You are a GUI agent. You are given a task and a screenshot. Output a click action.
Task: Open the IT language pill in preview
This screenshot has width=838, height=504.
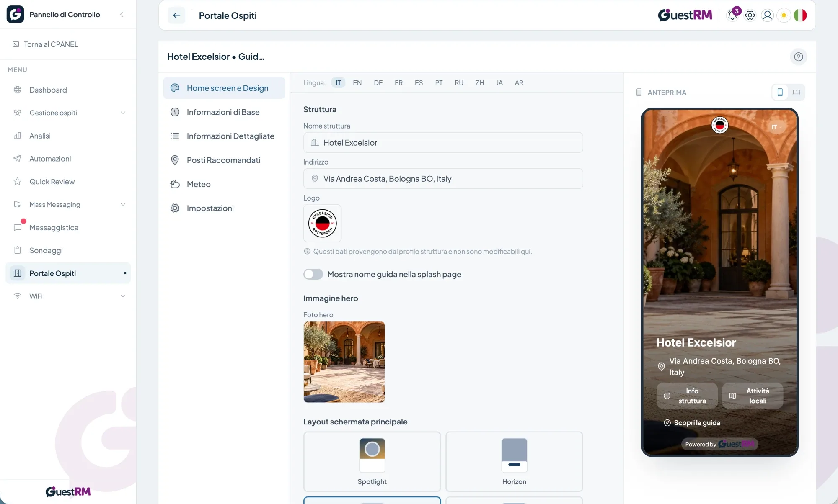[776, 127]
